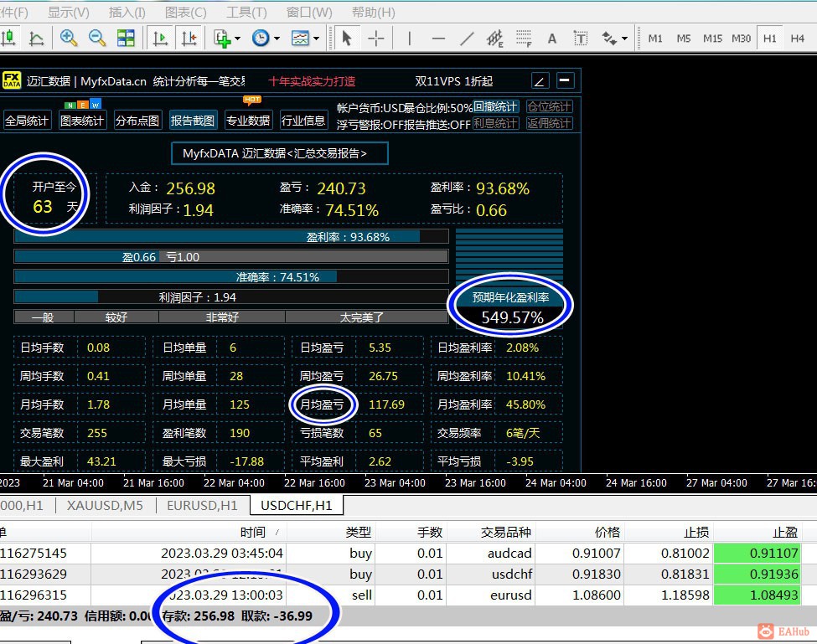This screenshot has height=644, width=817.
Task: Minimize the MyfxData panel
Action: point(565,80)
